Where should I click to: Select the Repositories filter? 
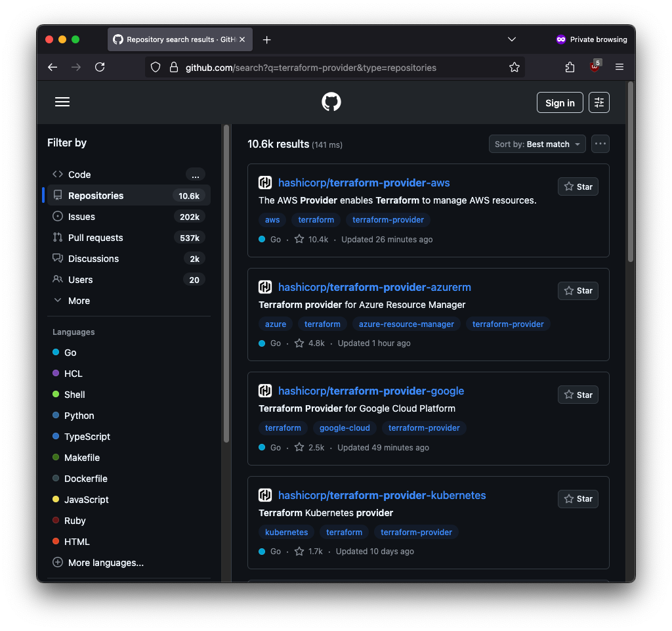tap(129, 196)
